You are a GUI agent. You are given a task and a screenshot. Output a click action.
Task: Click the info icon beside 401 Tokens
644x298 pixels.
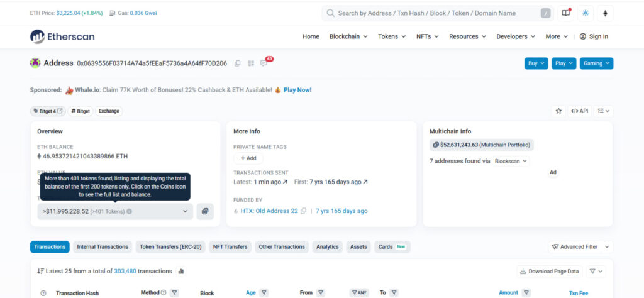(130, 211)
